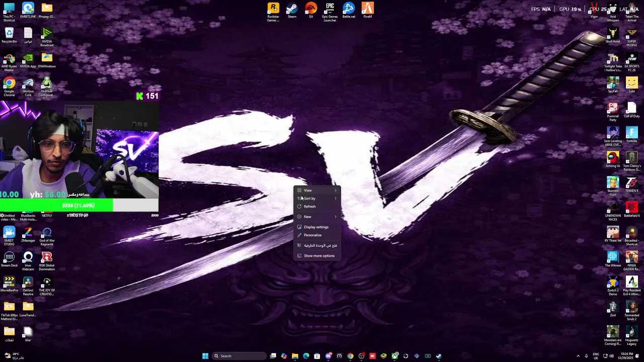Select the Pummel Party icon
Screen dimensions: 644x362
613,112
